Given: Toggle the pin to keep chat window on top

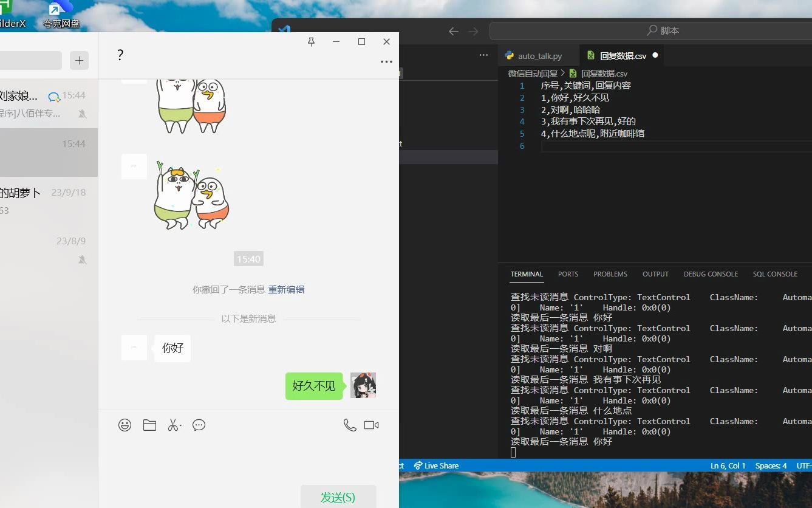Looking at the screenshot, I should point(311,42).
